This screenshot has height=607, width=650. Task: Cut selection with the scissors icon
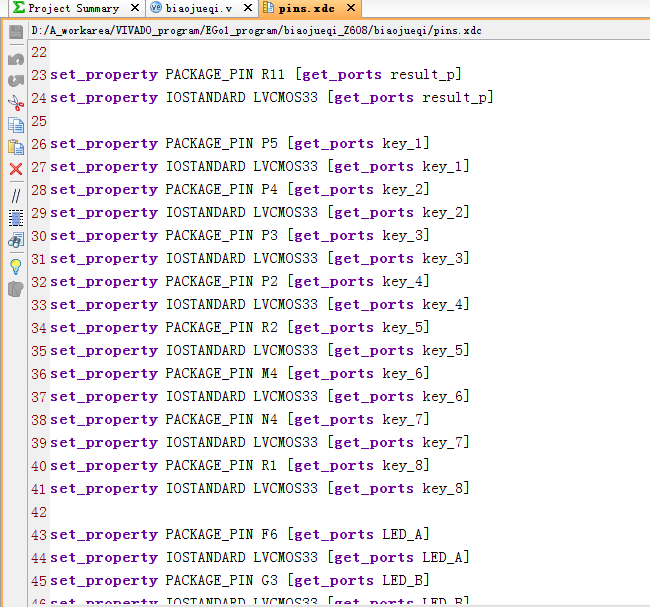click(15, 102)
